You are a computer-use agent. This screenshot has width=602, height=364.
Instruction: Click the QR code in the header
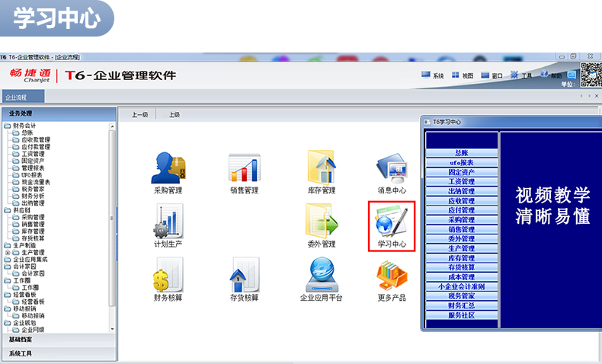point(591,75)
